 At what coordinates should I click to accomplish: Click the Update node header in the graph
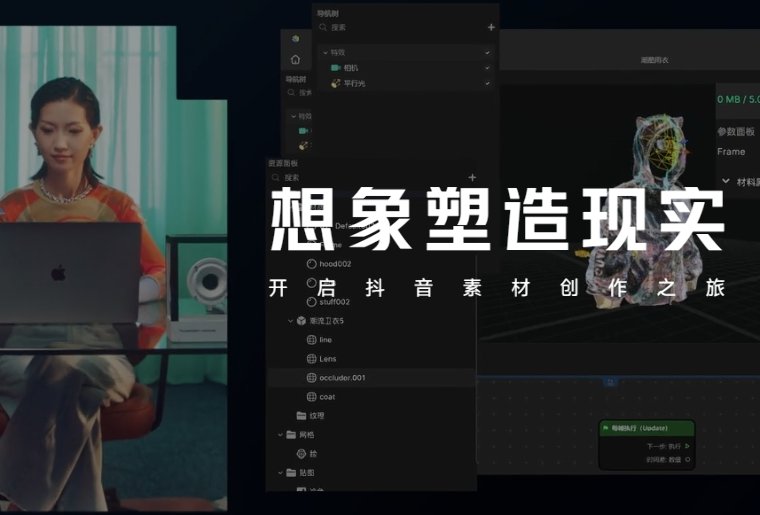647,428
